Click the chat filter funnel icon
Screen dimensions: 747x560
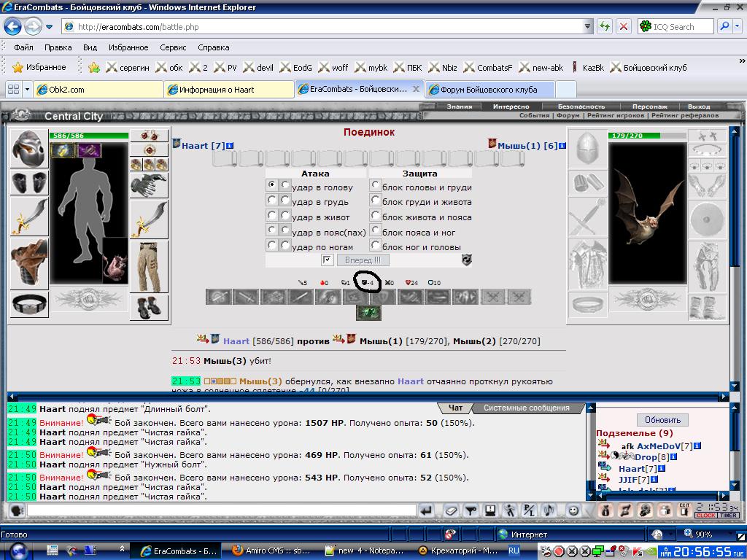click(x=471, y=510)
